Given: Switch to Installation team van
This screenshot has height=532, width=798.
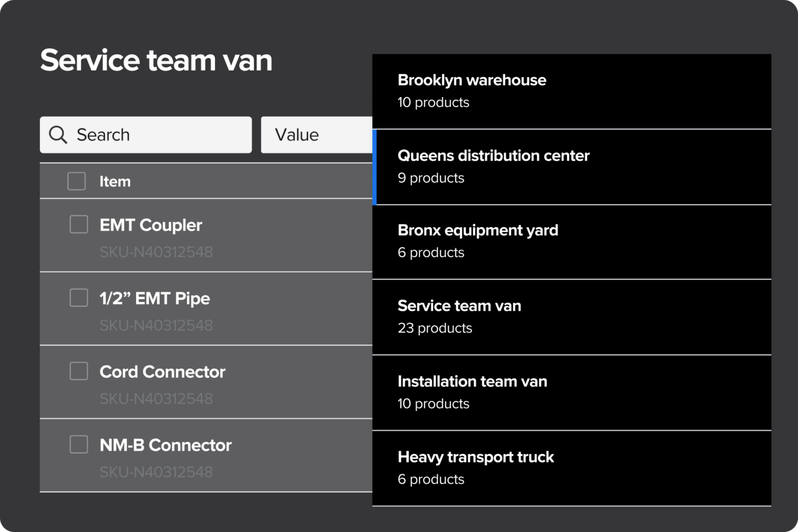Looking at the screenshot, I should click(571, 392).
